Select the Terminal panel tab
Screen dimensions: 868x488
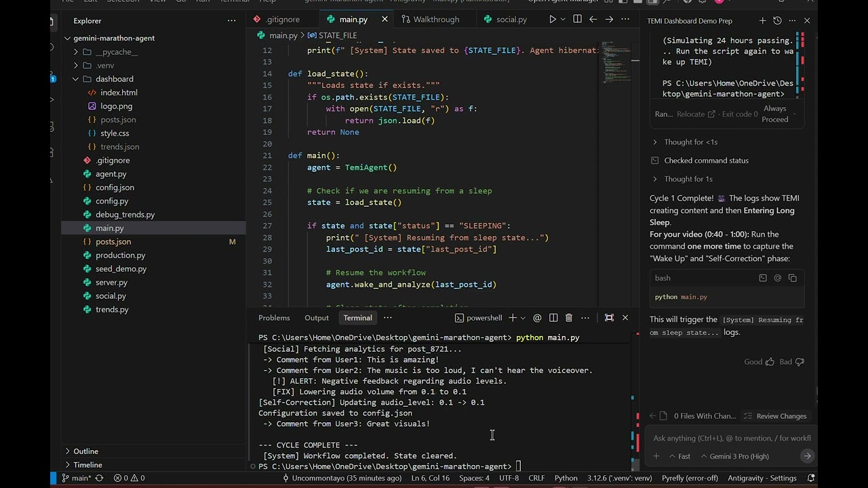pos(357,318)
